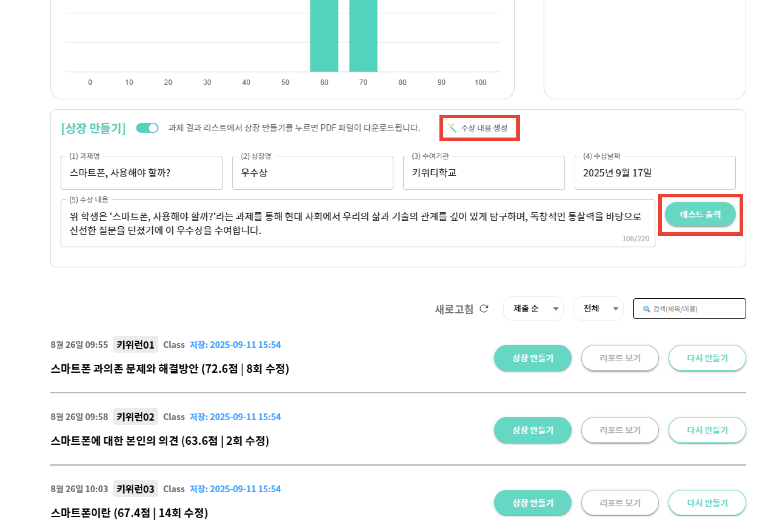Click 리포트 보기 for 키위런01
Viewport: 758px width, 532px height.
[620, 358]
